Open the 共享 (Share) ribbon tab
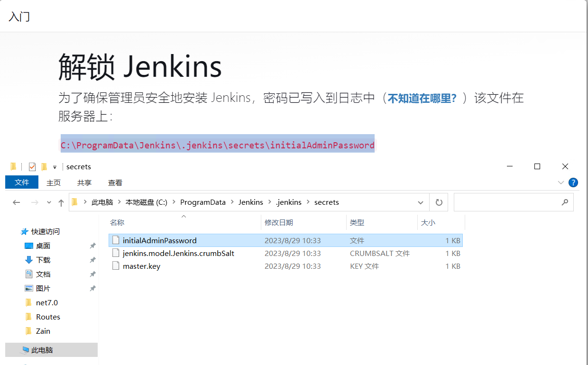Viewport: 588px width, 365px height. [x=84, y=182]
